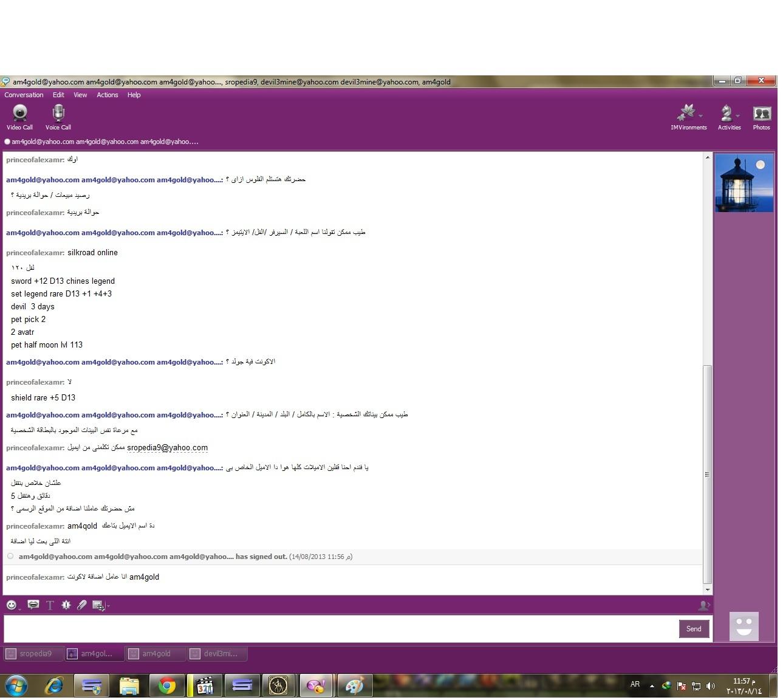Click the sropedia9@yahoo.com email link
The width and height of the screenshot is (783, 700).
[167, 448]
